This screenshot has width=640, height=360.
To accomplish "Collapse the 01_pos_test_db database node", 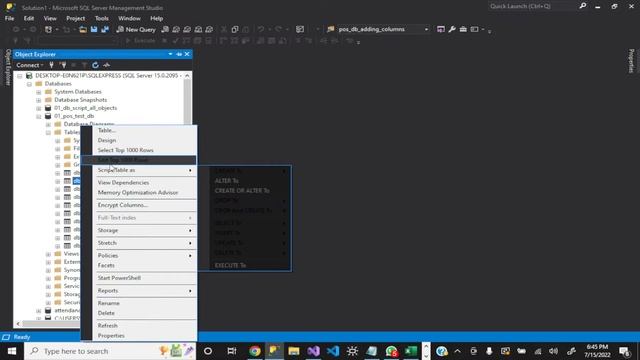I will (39, 117).
